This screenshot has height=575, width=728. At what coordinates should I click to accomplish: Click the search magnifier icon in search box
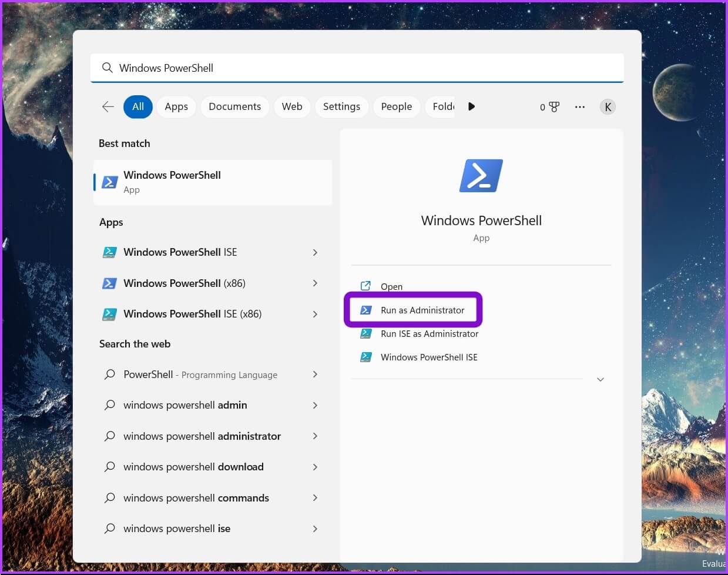click(x=107, y=68)
